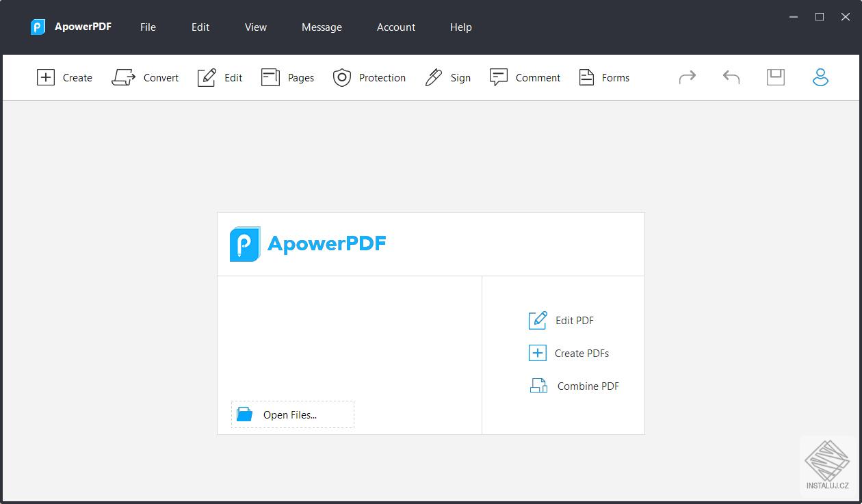
Task: Click the large ApowerPDF welcome logo
Action: click(308, 243)
